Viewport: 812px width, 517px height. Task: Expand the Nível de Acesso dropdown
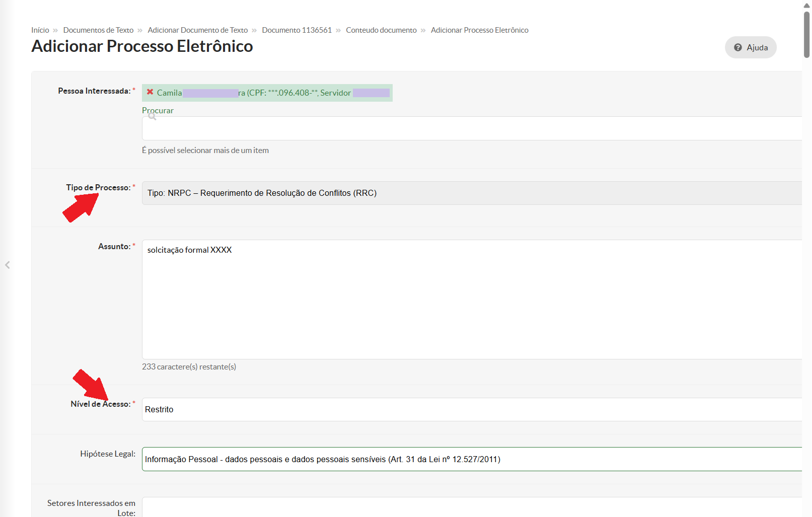click(471, 409)
